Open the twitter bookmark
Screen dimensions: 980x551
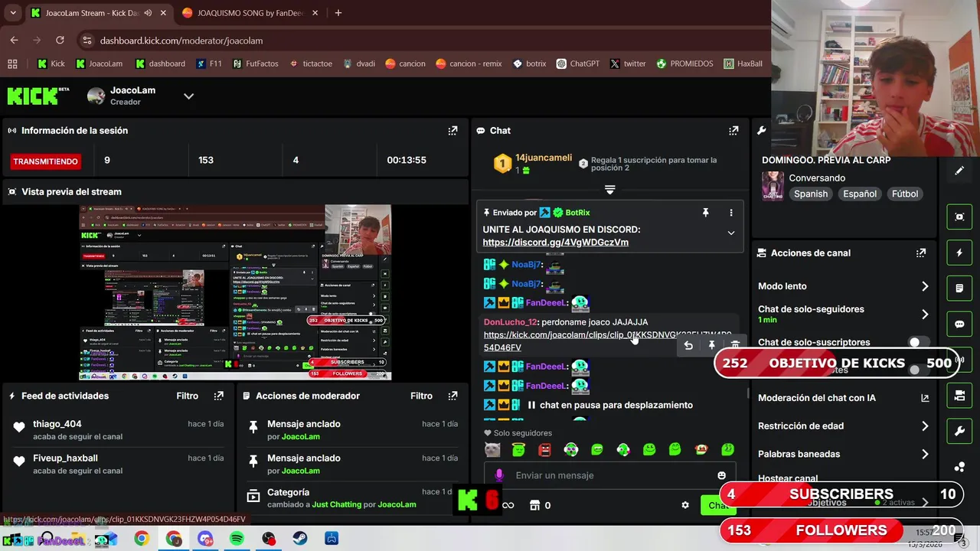(628, 64)
